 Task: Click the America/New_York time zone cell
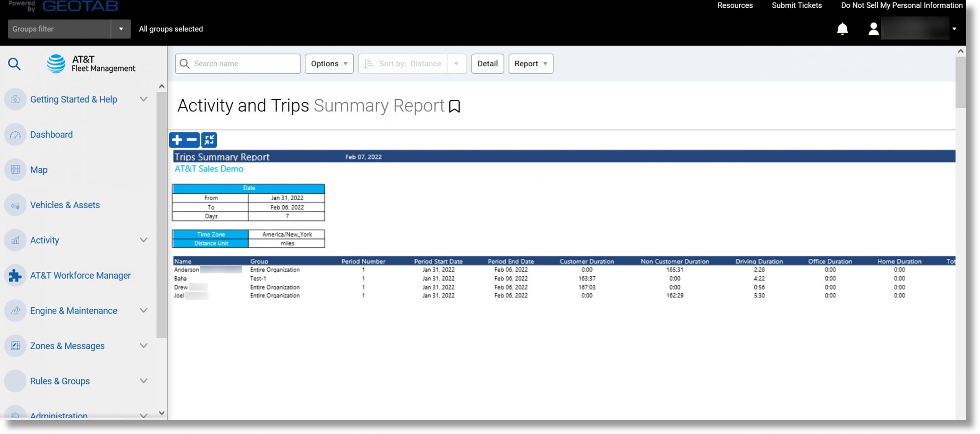click(x=287, y=234)
